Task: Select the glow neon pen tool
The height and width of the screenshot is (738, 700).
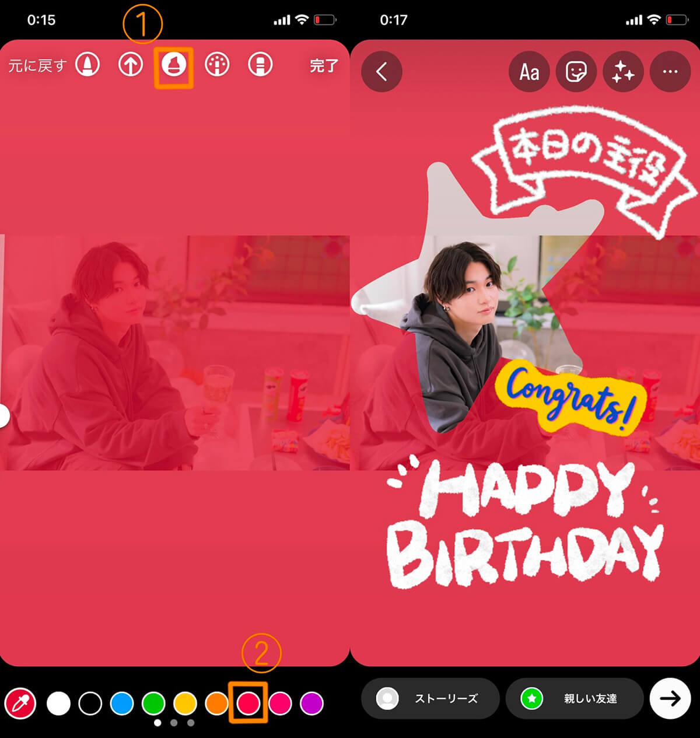Action: click(216, 66)
